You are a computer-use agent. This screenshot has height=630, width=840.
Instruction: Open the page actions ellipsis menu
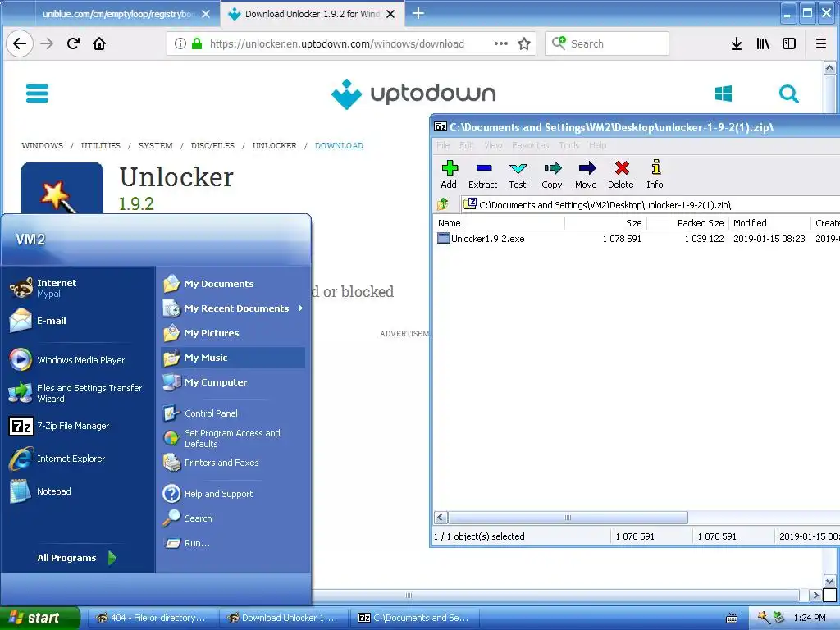click(x=501, y=43)
